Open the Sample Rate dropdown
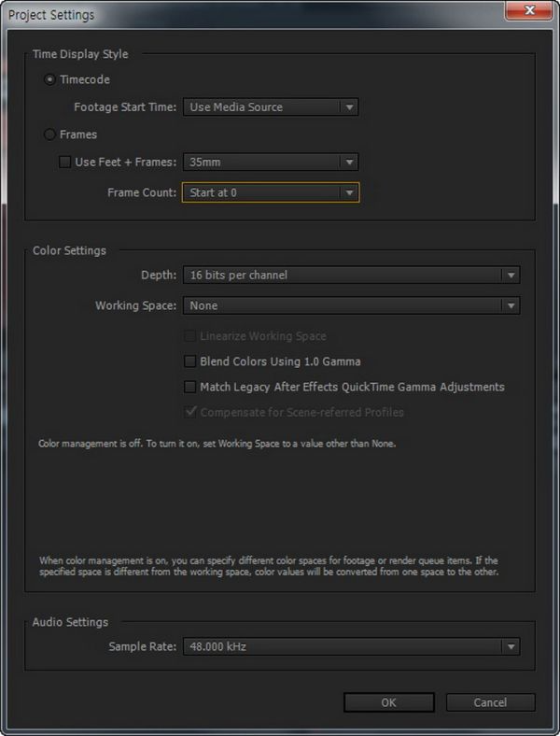 [351, 647]
